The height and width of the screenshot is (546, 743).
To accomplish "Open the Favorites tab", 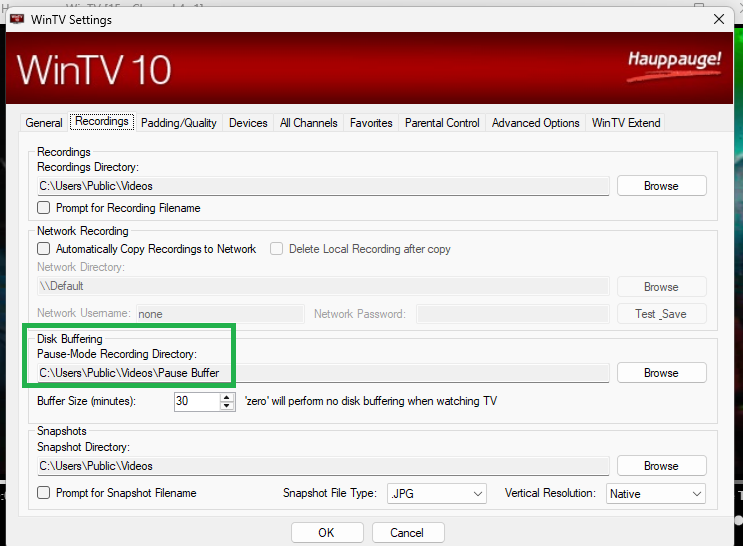I will tap(371, 123).
